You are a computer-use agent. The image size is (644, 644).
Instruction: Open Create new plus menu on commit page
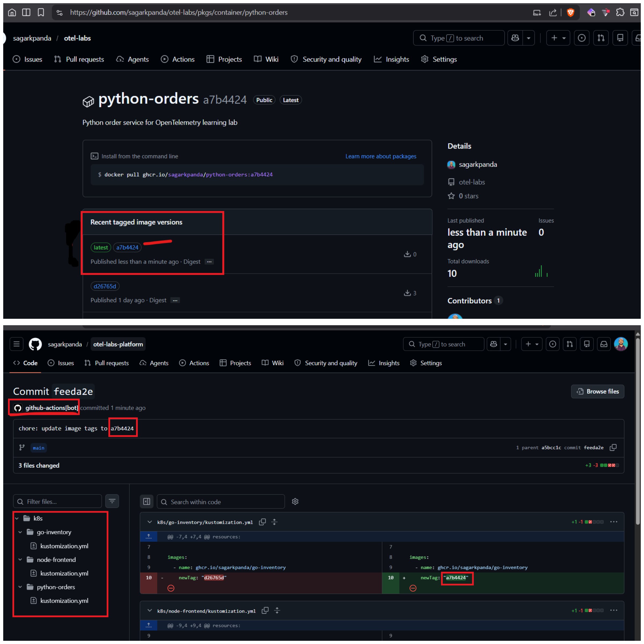[532, 344]
